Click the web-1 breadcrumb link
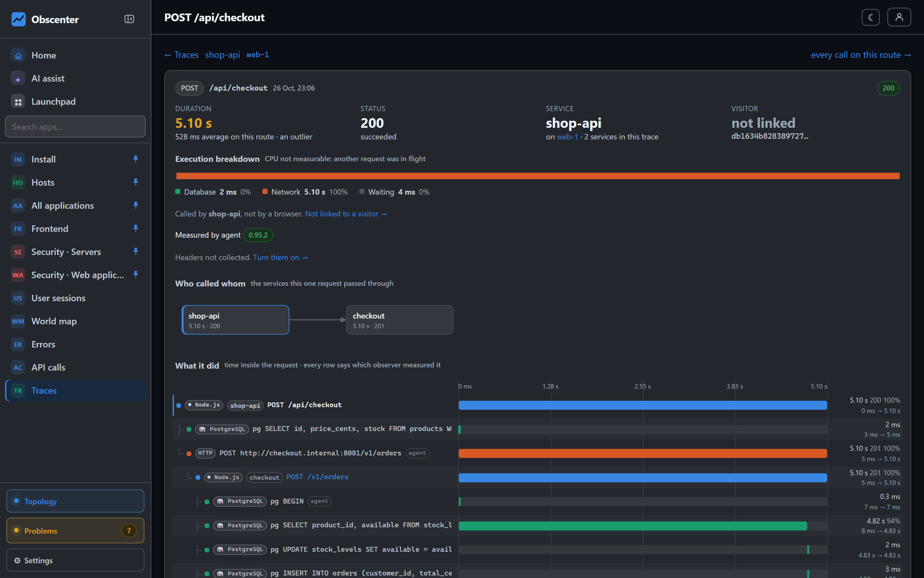Image resolution: width=924 pixels, height=578 pixels. (x=258, y=55)
